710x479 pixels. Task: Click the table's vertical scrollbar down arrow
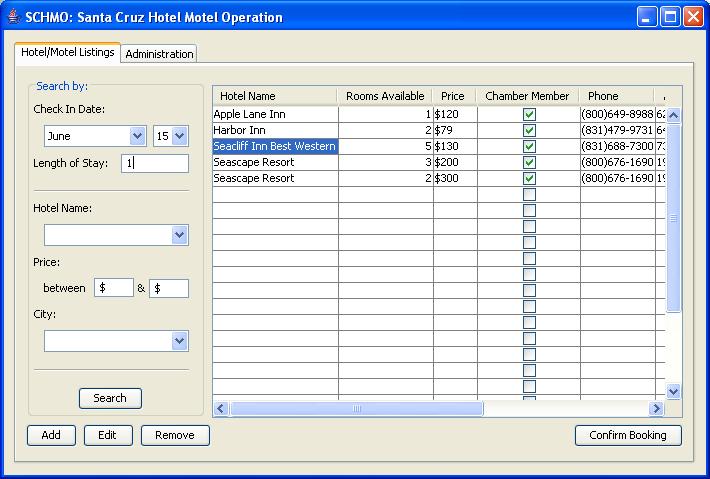tap(673, 392)
